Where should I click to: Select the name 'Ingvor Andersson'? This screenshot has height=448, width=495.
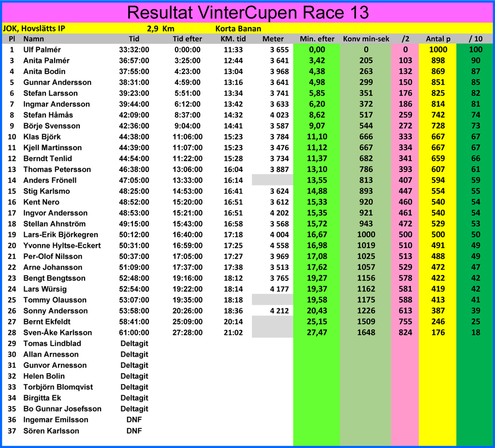pyautogui.click(x=55, y=213)
